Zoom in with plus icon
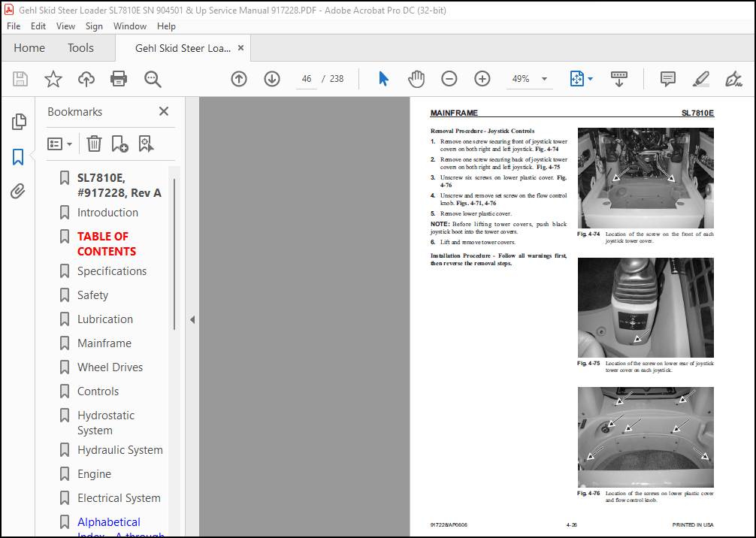This screenshot has width=756, height=538. [x=482, y=79]
